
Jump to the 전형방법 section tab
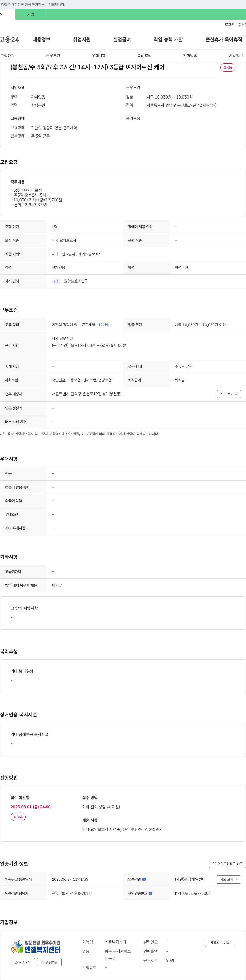[x=190, y=55]
